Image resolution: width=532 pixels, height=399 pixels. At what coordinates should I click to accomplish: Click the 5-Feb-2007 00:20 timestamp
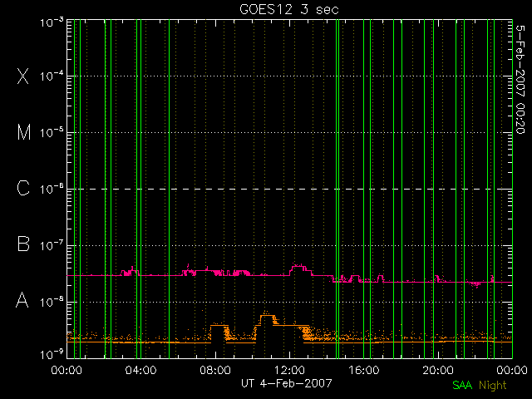point(520,80)
